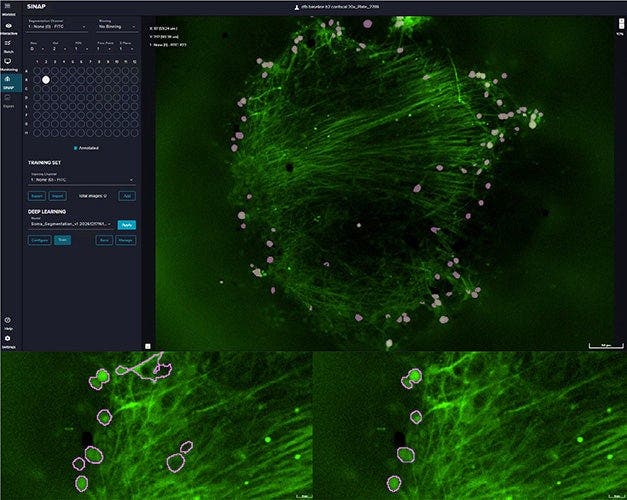Select well C3 in the plate map

coord(55,88)
